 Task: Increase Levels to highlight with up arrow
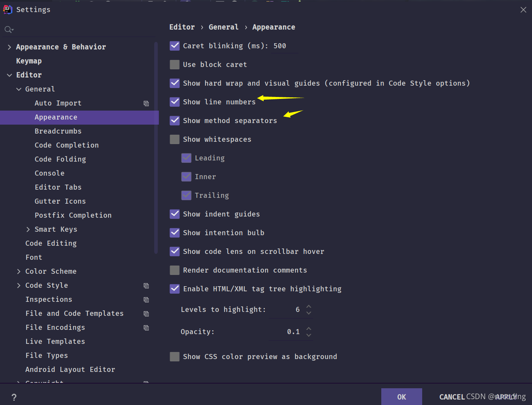pos(308,306)
